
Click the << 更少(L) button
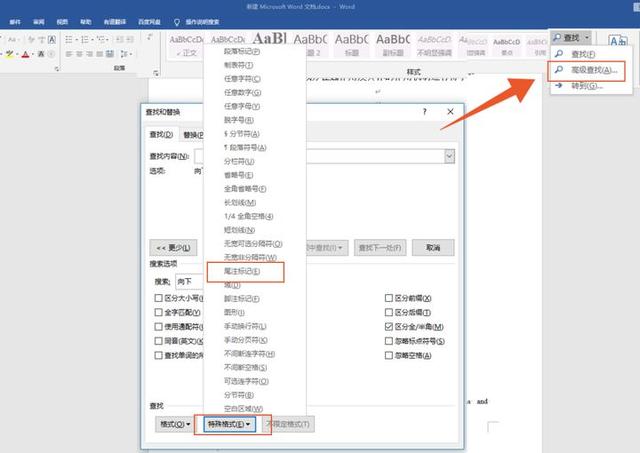click(173, 248)
